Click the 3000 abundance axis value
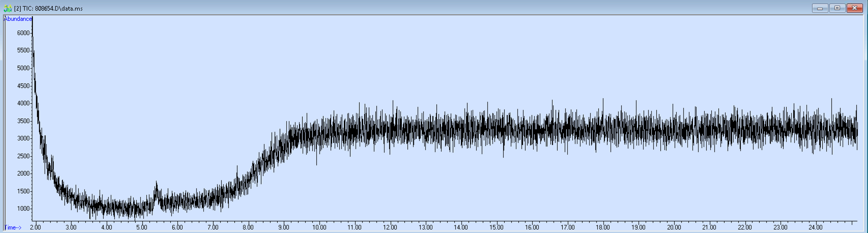 coord(23,138)
